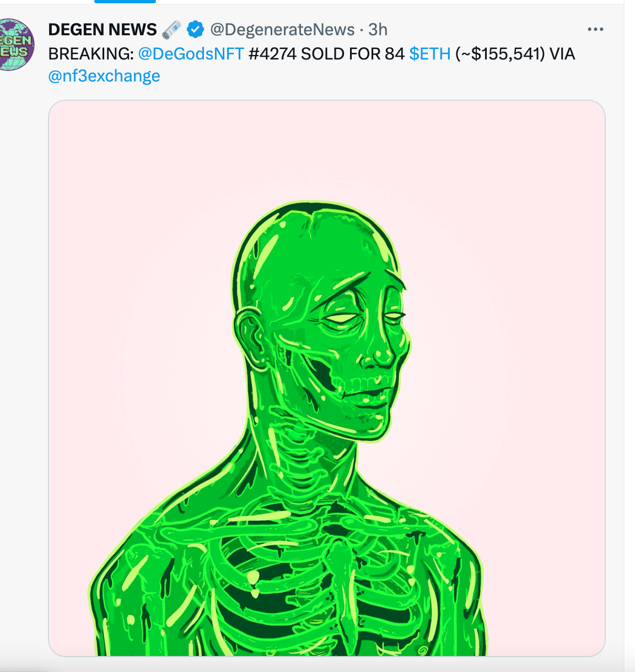
Task: Click the newspaper emoji beside DEGEN NEWS
Action: [x=172, y=29]
